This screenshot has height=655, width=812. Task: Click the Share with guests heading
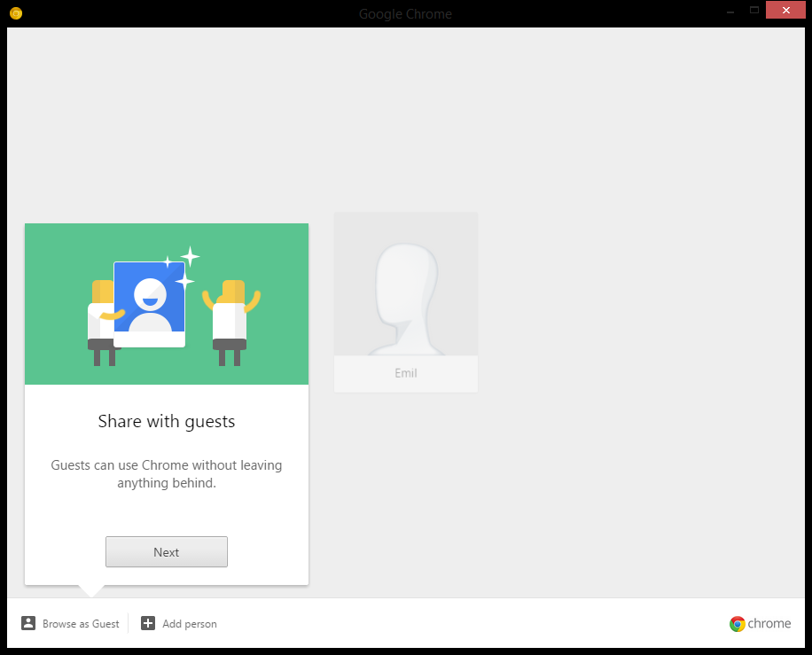pyautogui.click(x=167, y=422)
